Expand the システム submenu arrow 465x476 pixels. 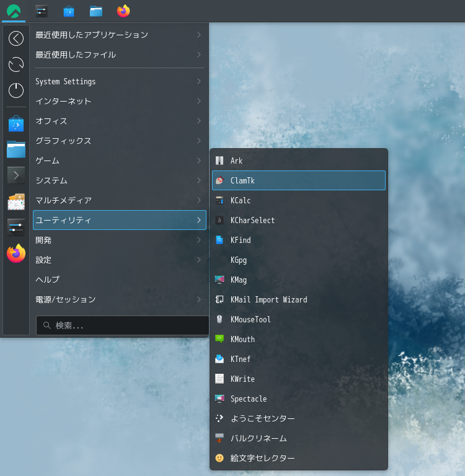click(199, 180)
